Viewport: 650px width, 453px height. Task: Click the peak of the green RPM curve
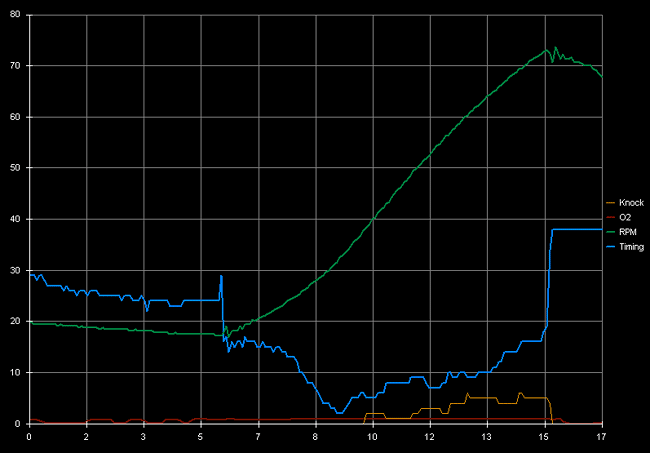(547, 49)
